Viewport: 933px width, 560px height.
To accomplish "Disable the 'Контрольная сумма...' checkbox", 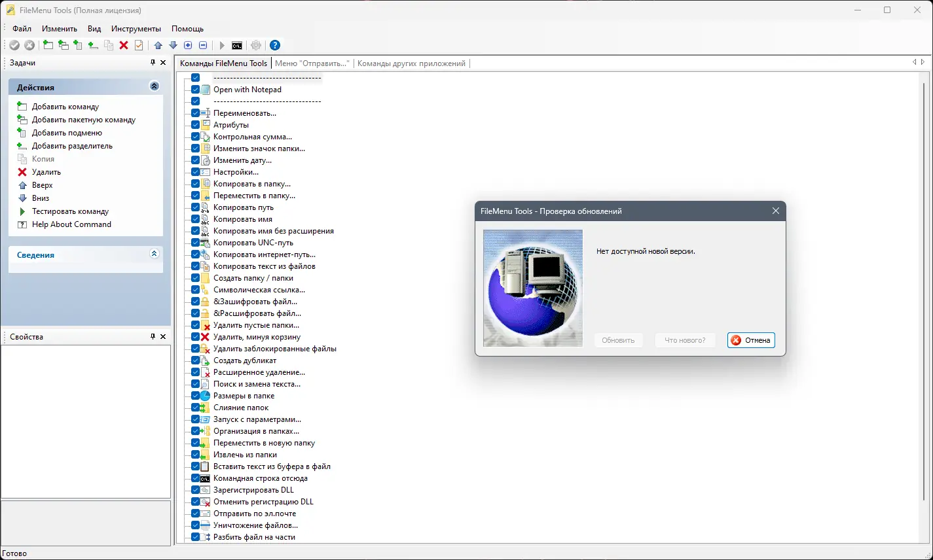I will (x=195, y=137).
